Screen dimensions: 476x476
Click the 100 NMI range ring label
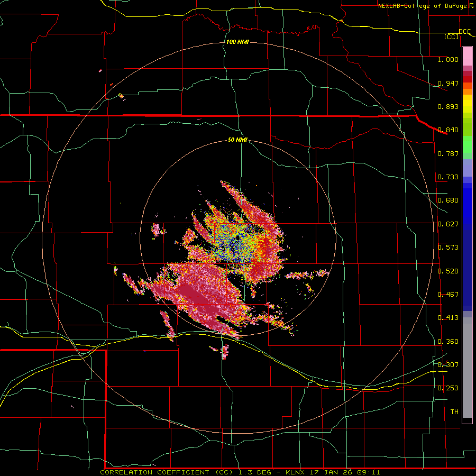click(237, 42)
